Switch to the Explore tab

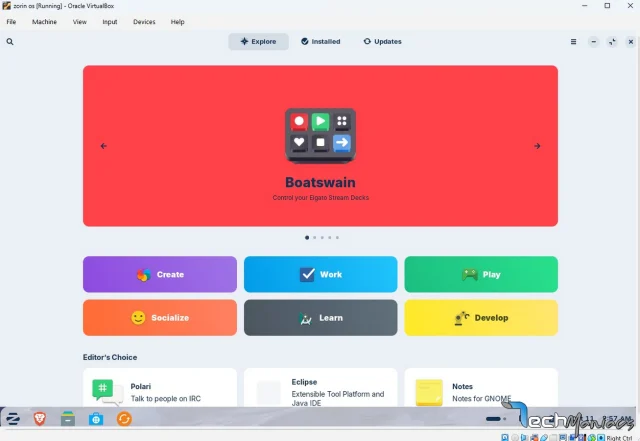258,42
